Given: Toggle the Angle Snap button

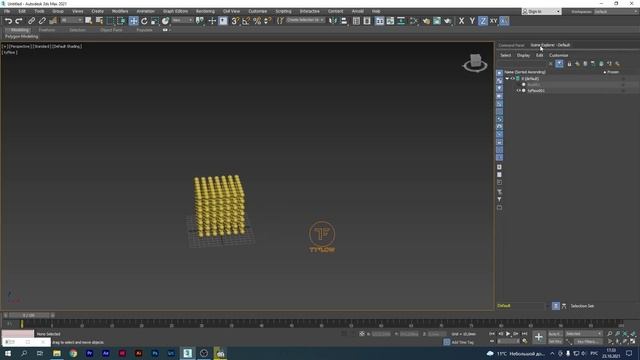Looking at the screenshot, I should (x=246, y=21).
